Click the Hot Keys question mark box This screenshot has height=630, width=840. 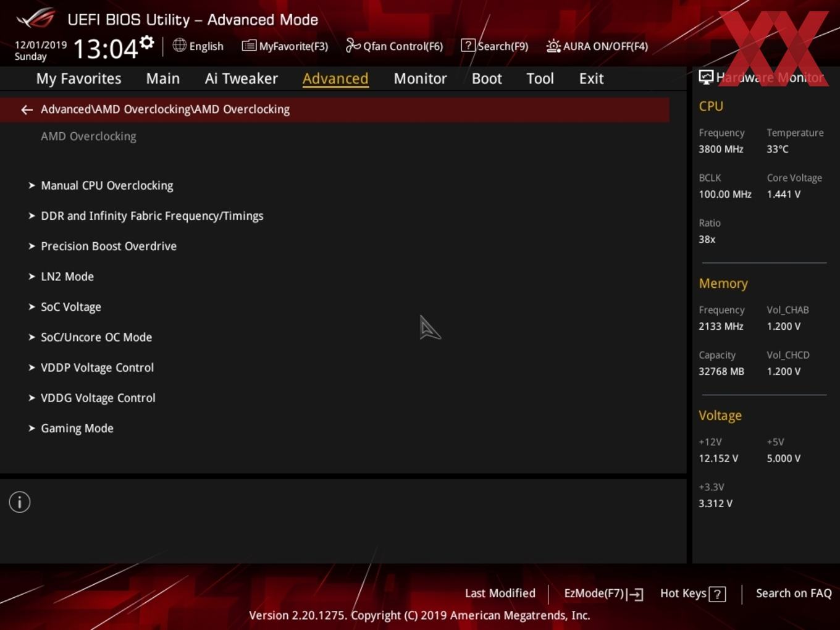click(x=717, y=594)
